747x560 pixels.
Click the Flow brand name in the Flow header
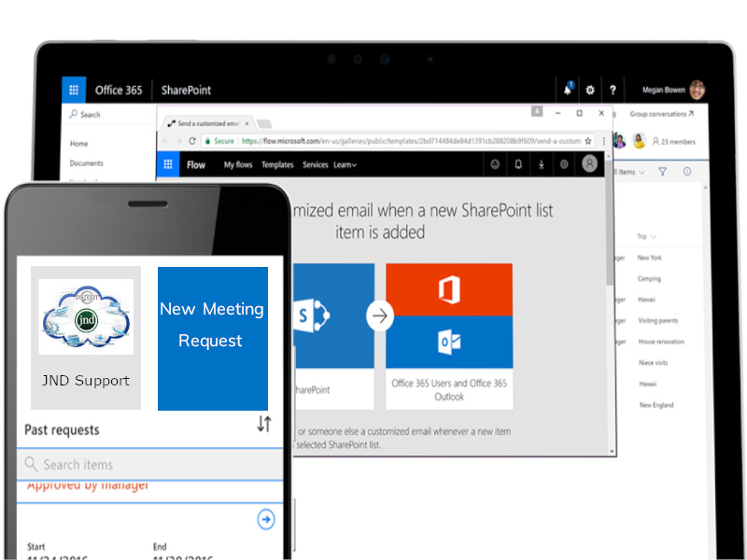coord(196,165)
